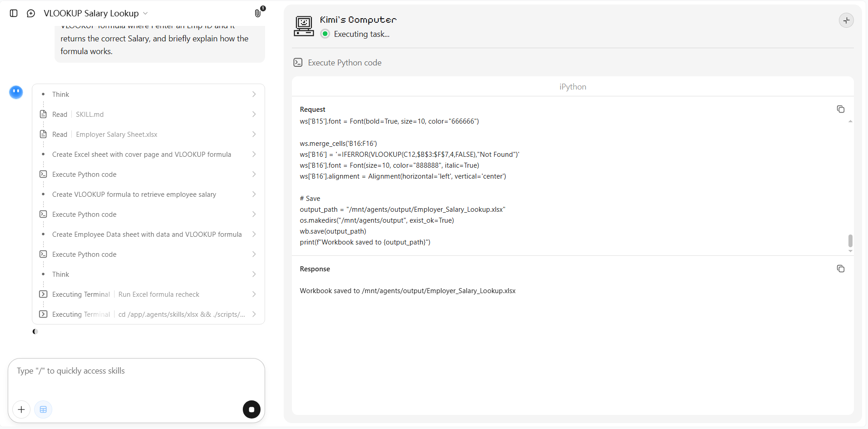Open the VLOOKUP Salary Lookup title dropdown
The image size is (868, 429).
96,13
